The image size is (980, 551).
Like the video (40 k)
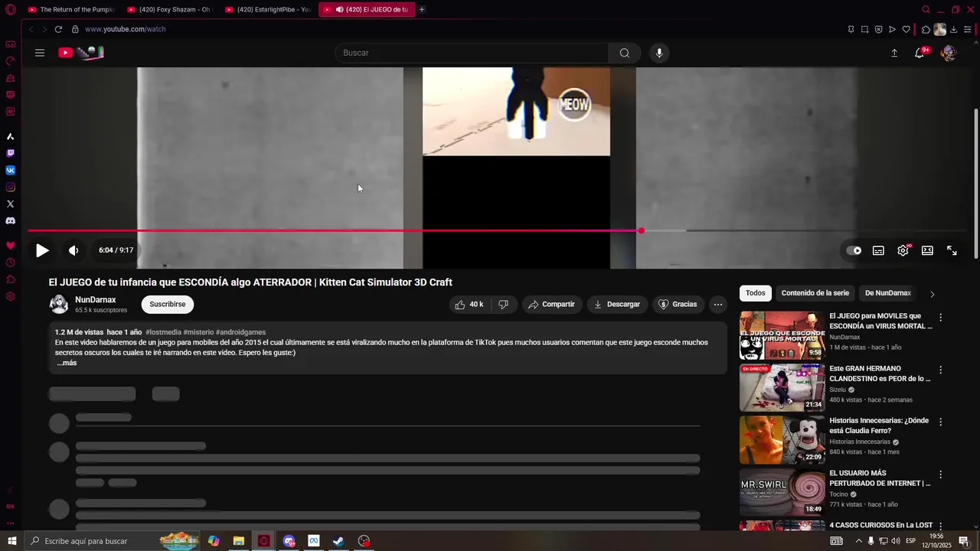(469, 305)
